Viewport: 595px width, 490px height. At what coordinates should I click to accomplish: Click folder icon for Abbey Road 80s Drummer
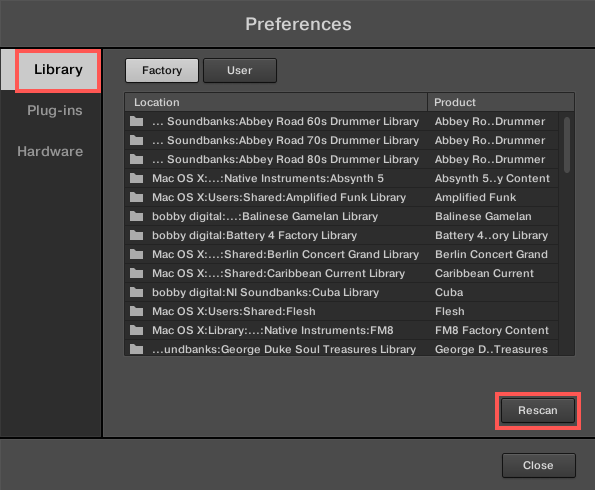point(136,159)
